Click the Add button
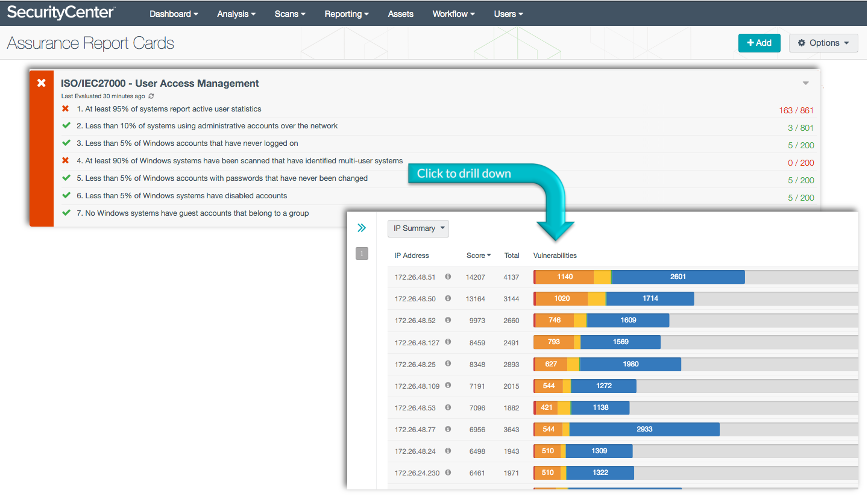This screenshot has height=496, width=868. pyautogui.click(x=759, y=43)
